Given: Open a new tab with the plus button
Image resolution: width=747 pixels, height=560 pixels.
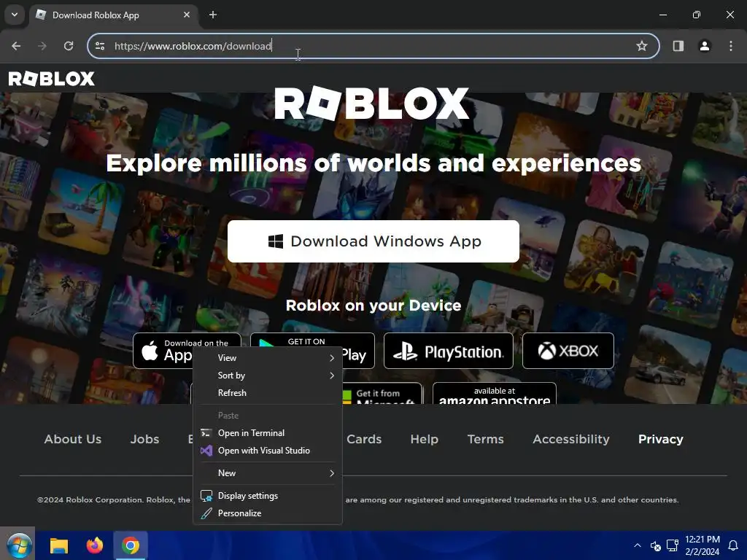Looking at the screenshot, I should 213,15.
